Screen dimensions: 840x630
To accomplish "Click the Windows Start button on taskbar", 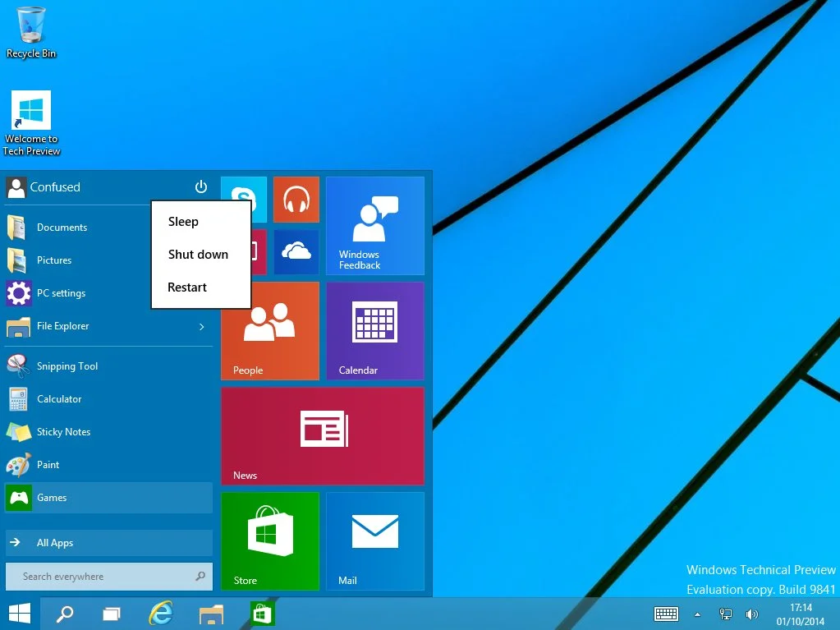I will tap(20, 614).
